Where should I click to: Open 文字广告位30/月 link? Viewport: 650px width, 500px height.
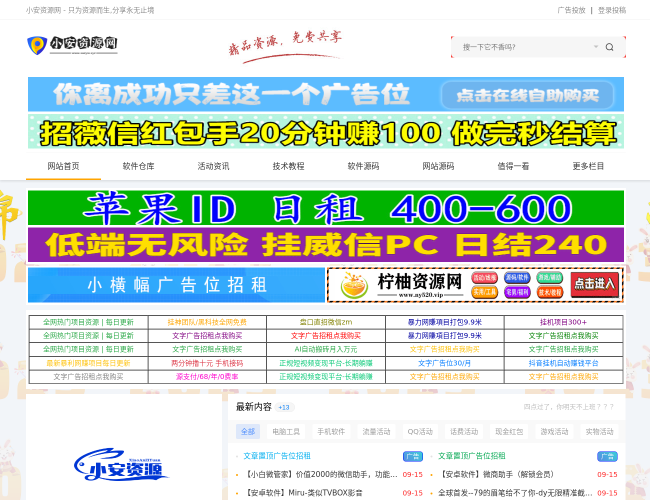[444, 363]
